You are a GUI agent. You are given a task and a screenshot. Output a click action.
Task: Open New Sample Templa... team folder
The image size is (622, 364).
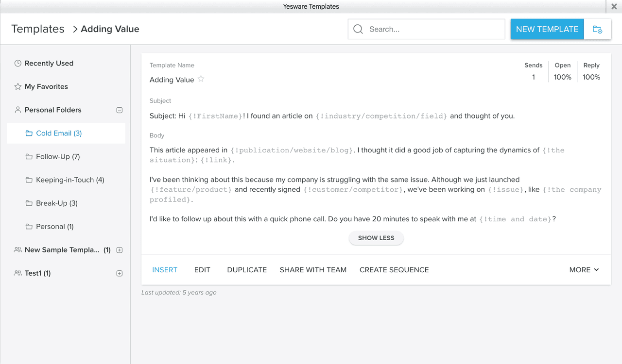68,250
